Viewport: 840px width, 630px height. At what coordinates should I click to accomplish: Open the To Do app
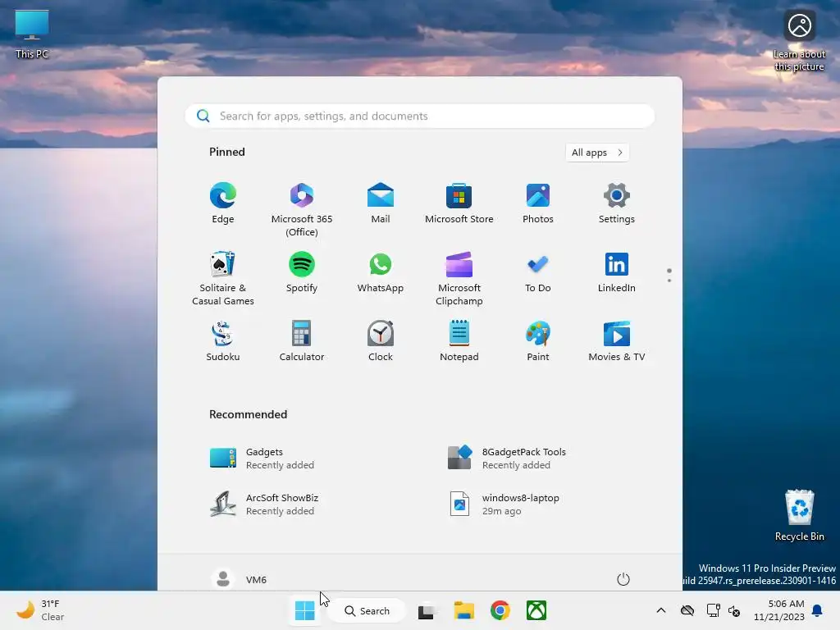(538, 272)
